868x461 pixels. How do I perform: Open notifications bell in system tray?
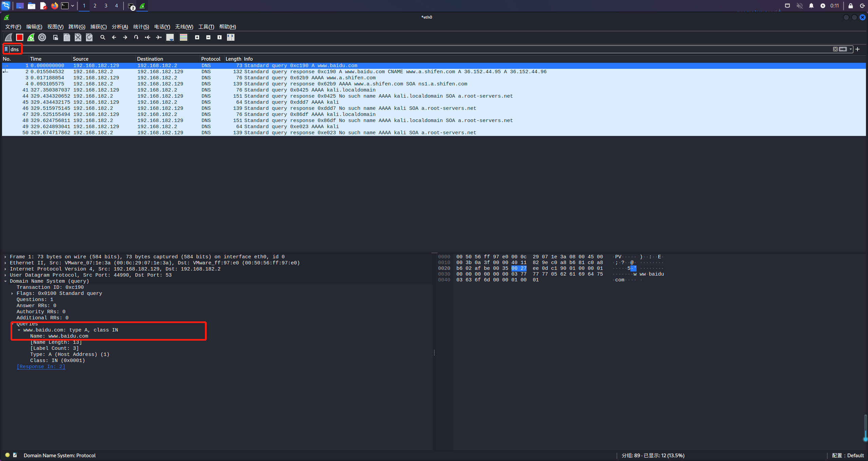pos(811,6)
